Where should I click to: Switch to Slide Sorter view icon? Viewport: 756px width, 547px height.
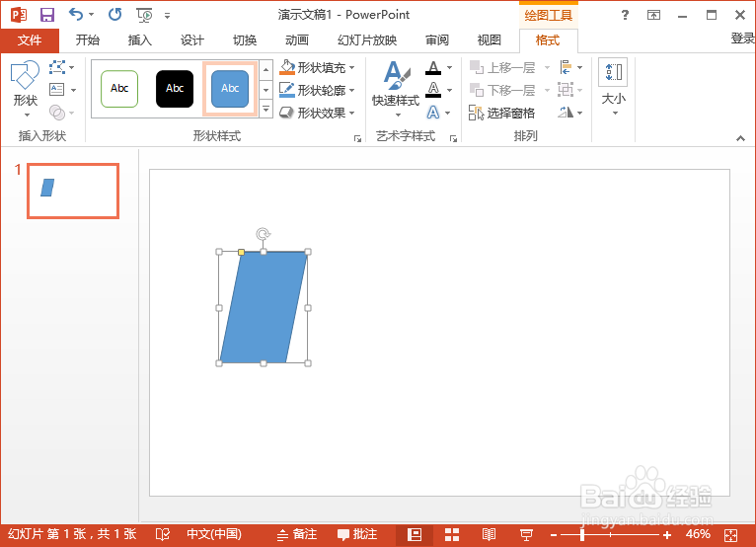pos(452,534)
